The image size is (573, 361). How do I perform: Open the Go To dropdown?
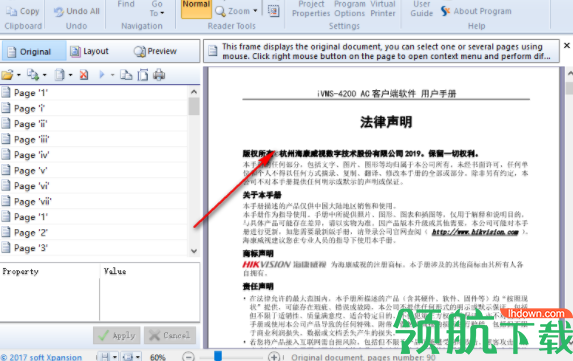(157, 9)
